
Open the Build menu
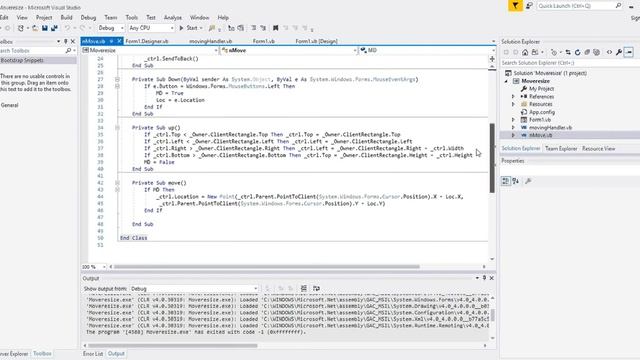(x=66, y=18)
